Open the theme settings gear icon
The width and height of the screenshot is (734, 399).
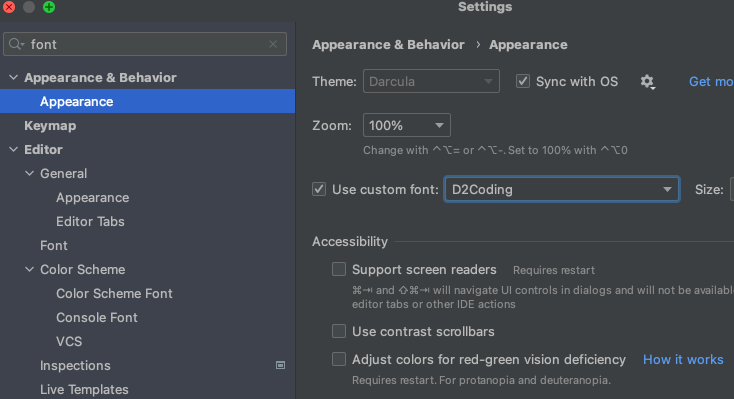coord(647,82)
